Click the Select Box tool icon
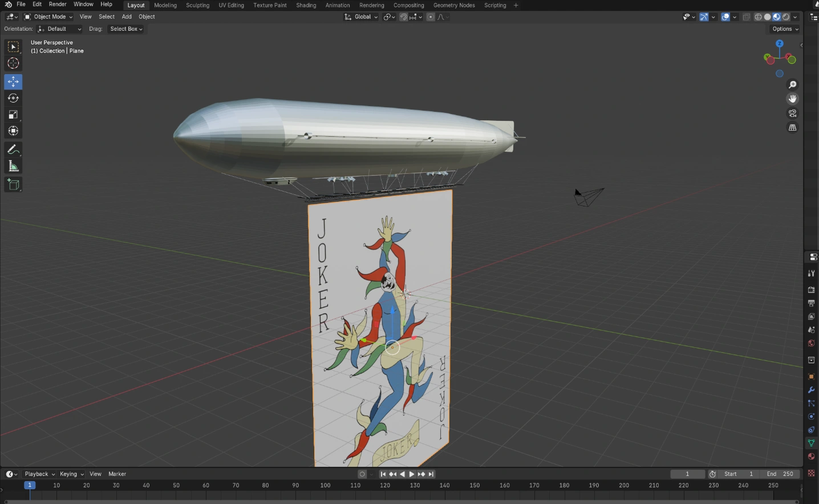Viewport: 819px width, 504px height. tap(13, 47)
